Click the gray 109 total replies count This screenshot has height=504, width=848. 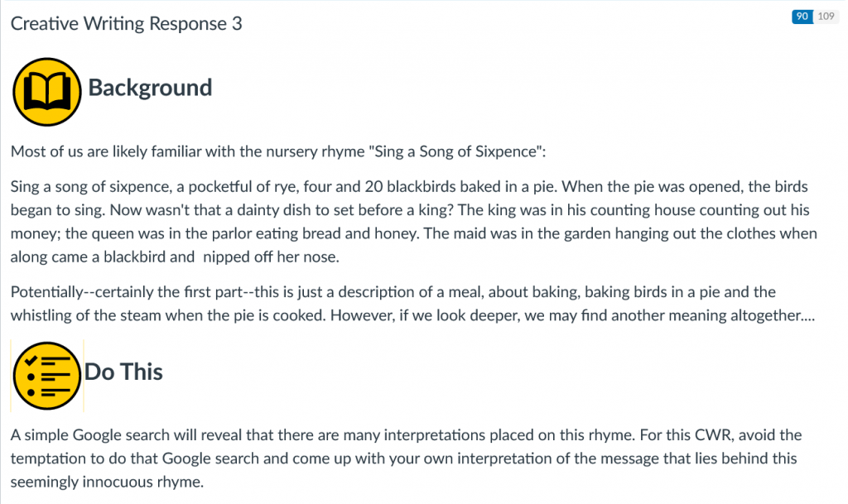(826, 17)
